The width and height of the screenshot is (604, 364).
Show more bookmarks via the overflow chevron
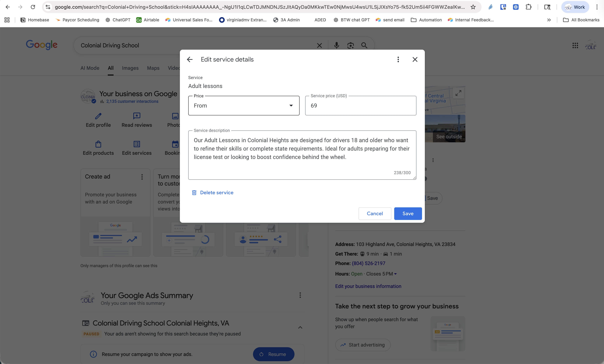click(x=549, y=20)
